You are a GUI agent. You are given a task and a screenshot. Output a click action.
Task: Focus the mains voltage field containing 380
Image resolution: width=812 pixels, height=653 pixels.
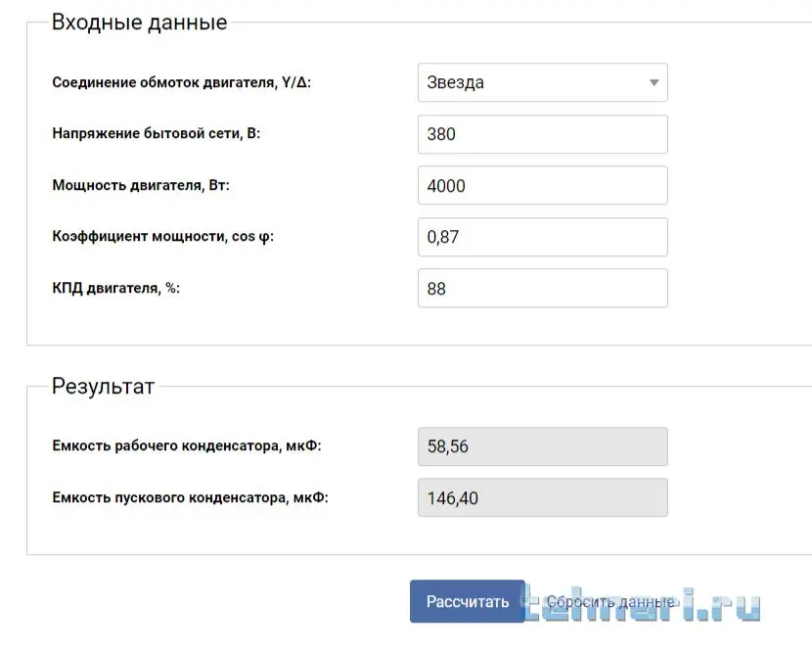[542, 134]
